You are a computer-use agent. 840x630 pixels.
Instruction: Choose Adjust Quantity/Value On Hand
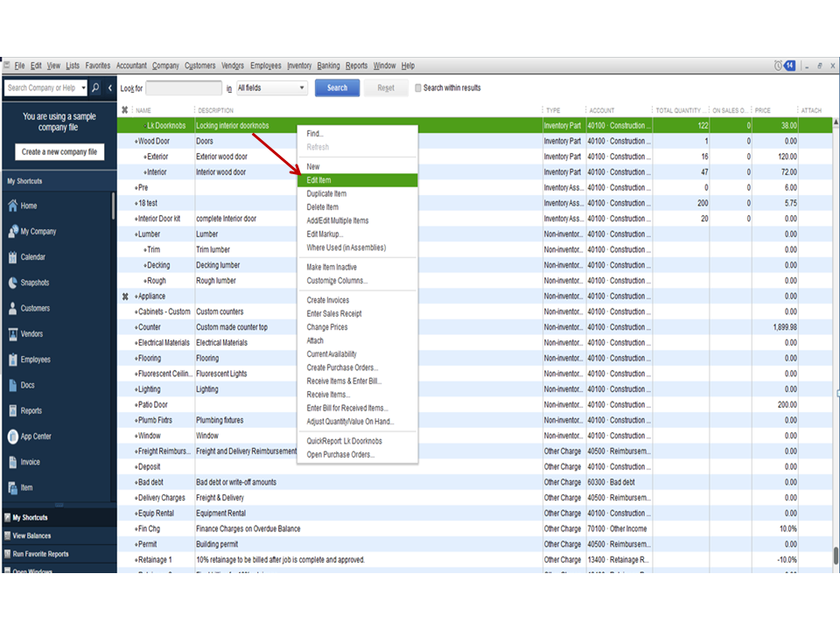pos(357,421)
